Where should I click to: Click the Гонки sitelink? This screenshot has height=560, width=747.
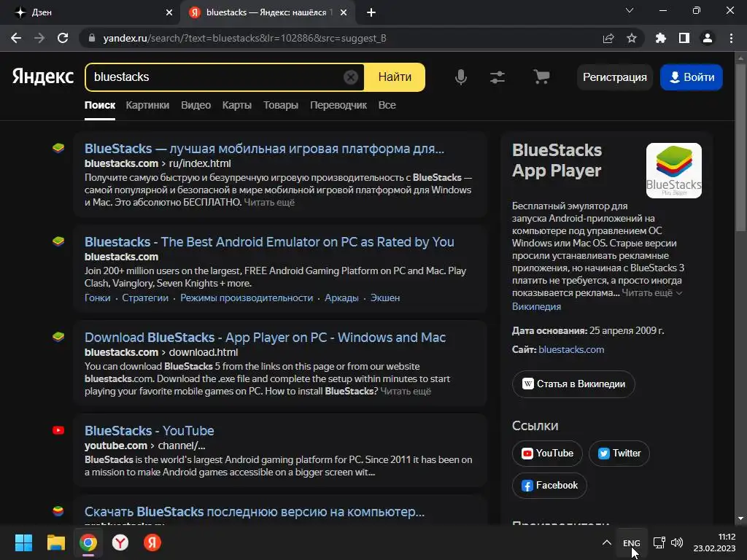(x=97, y=298)
